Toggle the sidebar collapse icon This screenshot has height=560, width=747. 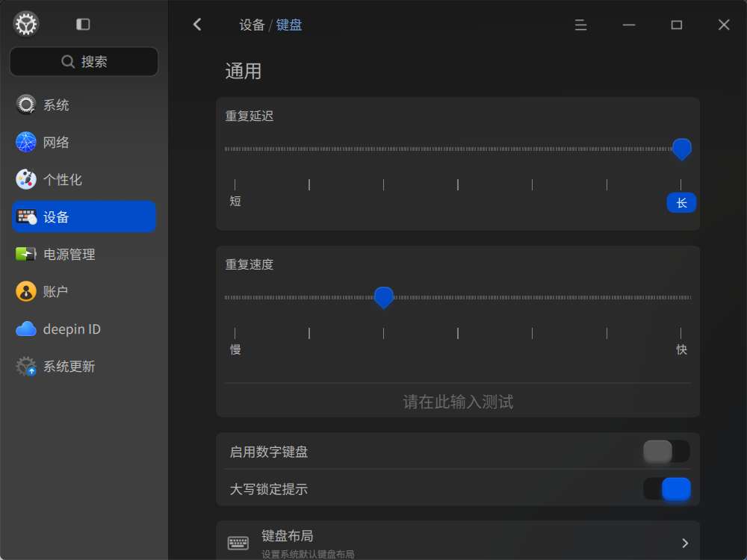click(83, 25)
